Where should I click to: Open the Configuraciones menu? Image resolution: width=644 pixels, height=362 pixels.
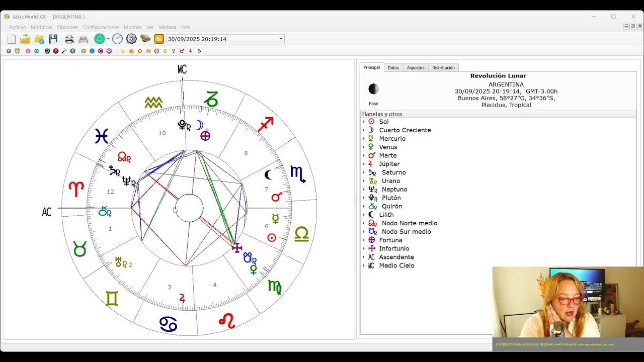coord(101,27)
